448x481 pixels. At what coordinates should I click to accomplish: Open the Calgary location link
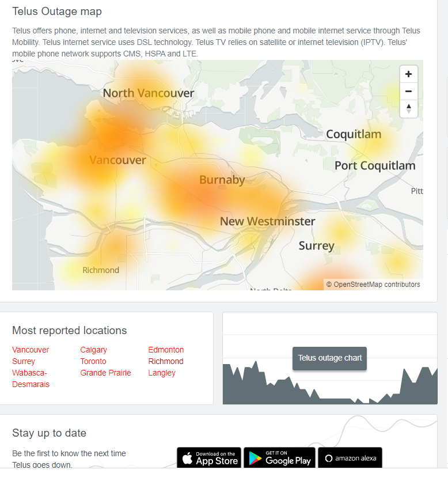tap(93, 350)
